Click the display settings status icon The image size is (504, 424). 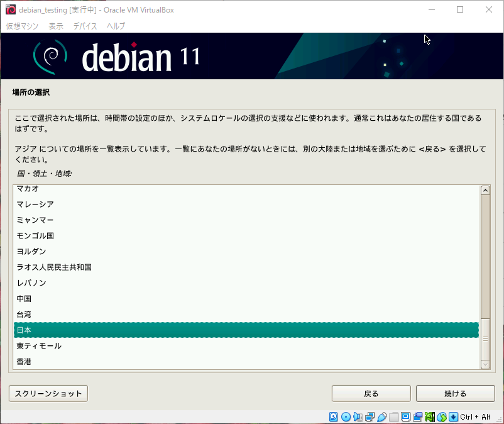(405, 417)
